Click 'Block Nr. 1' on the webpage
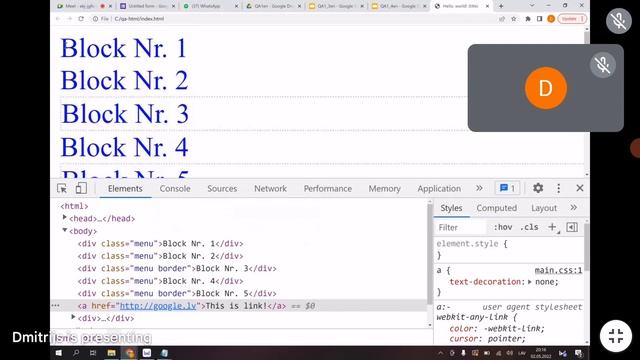The image size is (640, 360). point(124,48)
